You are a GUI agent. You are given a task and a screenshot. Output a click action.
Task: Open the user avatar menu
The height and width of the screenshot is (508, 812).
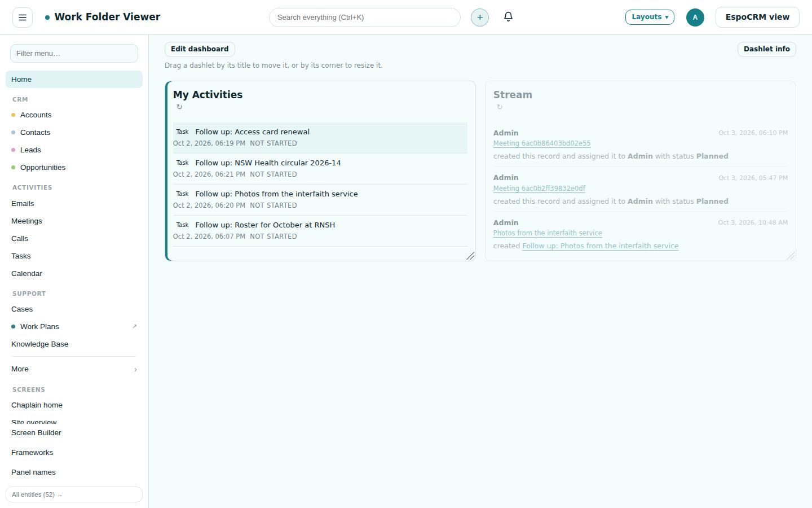tap(695, 17)
